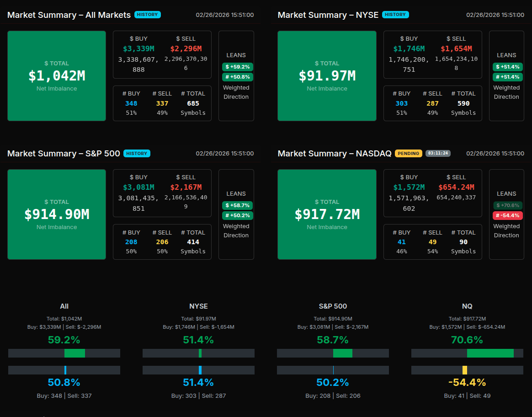Open the S&P 500 $914.90M imbalance tile
The image size is (532, 417).
pos(57,214)
